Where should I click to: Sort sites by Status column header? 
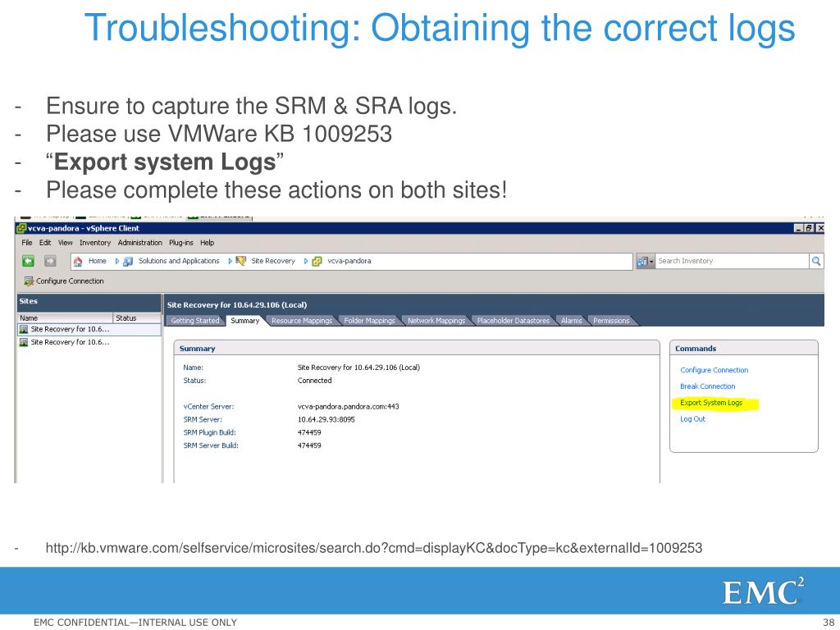coord(137,317)
